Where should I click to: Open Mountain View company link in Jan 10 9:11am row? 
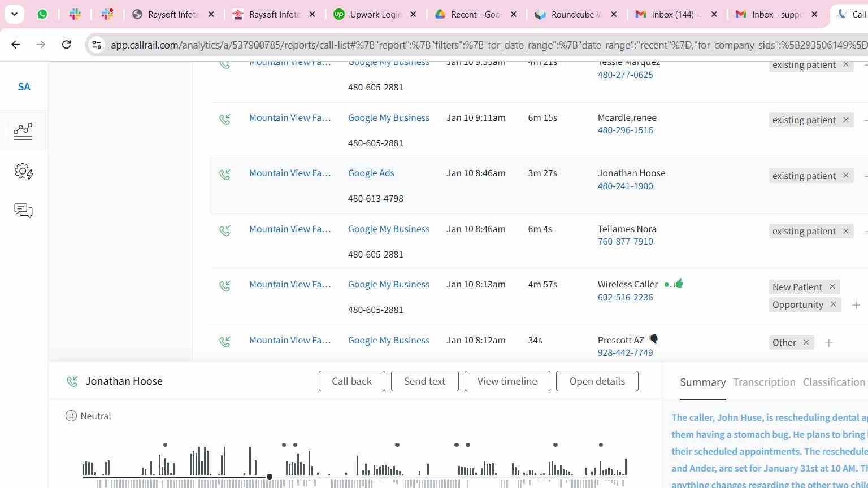tap(290, 117)
